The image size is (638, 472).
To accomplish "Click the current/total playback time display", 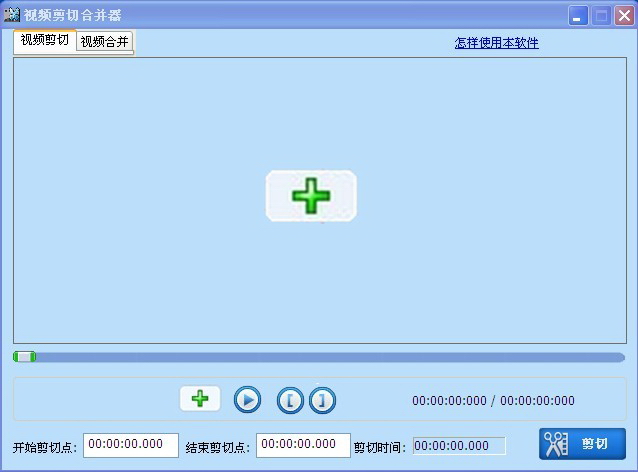I will [493, 401].
